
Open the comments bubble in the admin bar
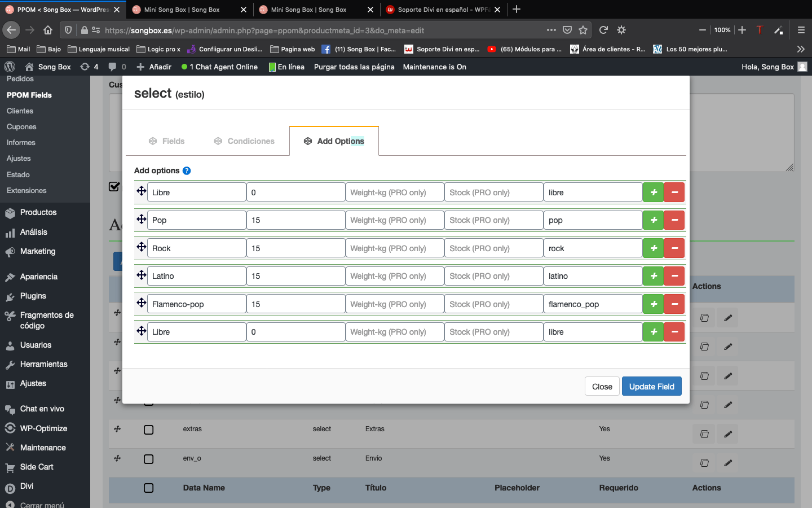[117, 67]
